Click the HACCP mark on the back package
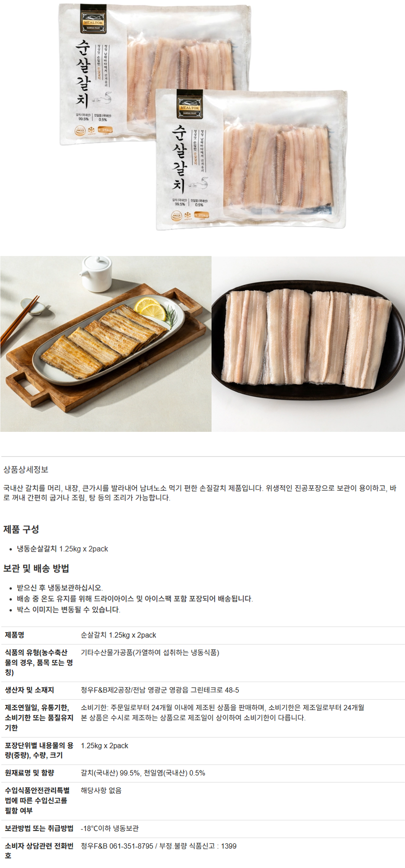The width and height of the screenshot is (405, 868). pyautogui.click(x=80, y=130)
